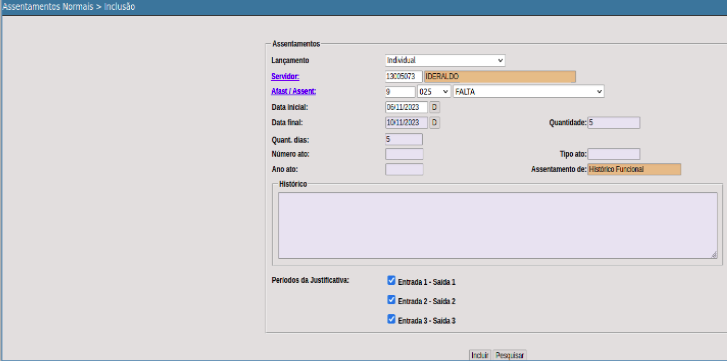Grab the Histórico textarea resize handle
This screenshot has width=727, height=361.
[x=714, y=254]
